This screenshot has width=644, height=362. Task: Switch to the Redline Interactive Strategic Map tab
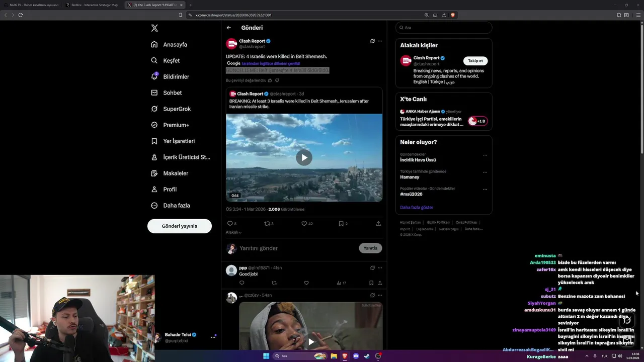[x=94, y=5]
